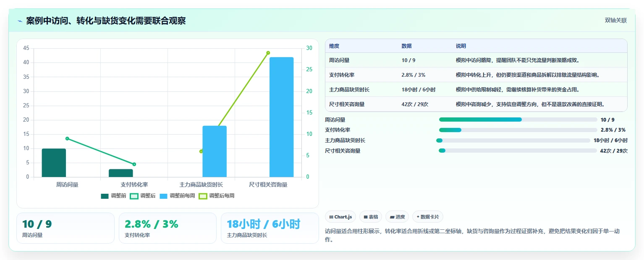Click the 支付转化率 progress bar
This screenshot has height=260, width=644.
click(x=518, y=130)
